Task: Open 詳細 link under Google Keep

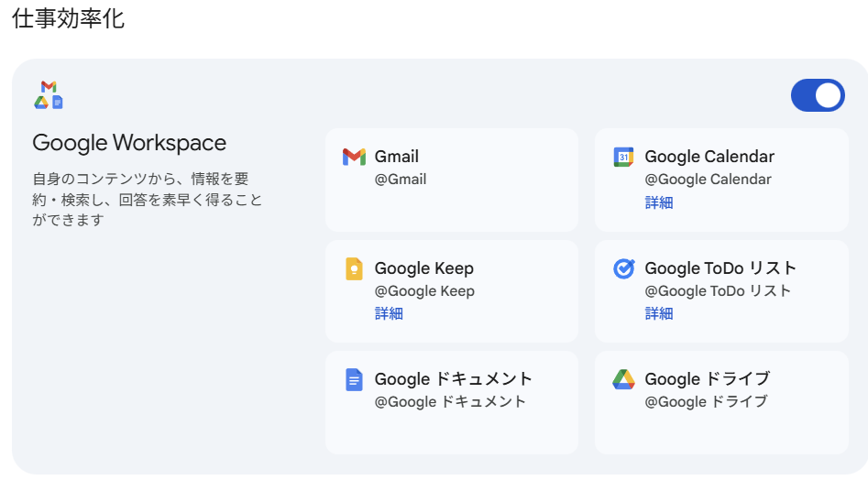Action: pyautogui.click(x=389, y=313)
